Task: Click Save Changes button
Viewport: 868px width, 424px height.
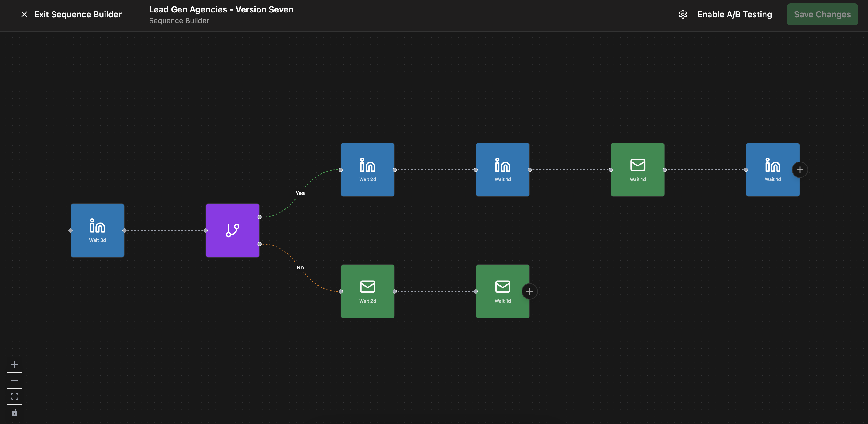Action: click(822, 15)
